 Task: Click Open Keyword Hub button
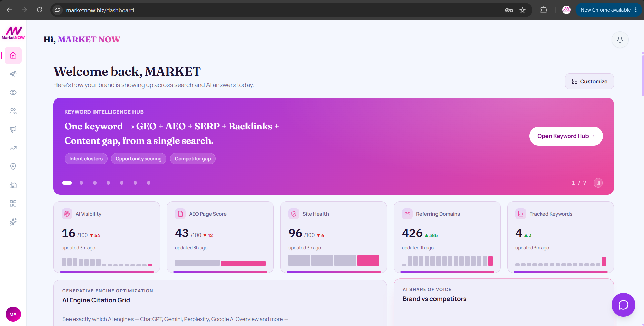coord(566,136)
